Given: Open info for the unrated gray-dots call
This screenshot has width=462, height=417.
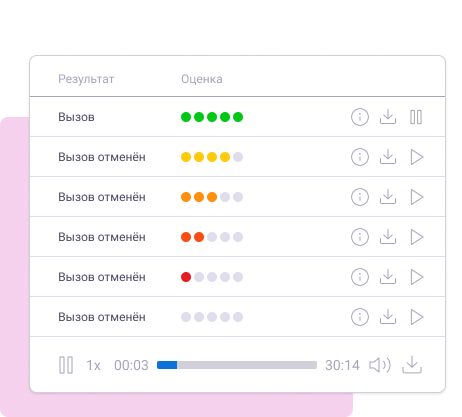Looking at the screenshot, I should [360, 317].
